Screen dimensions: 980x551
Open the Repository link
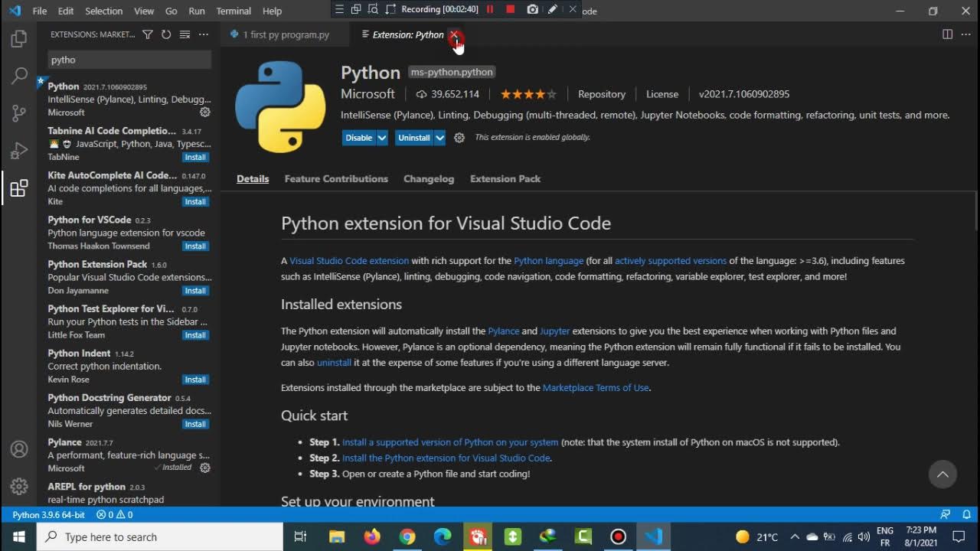point(602,94)
